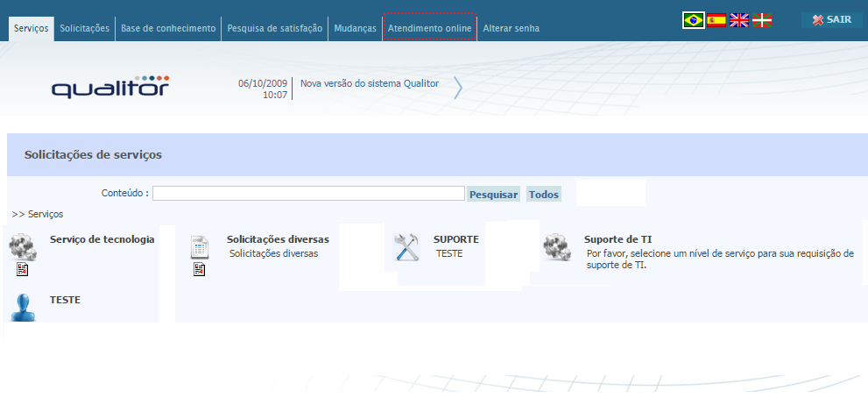Switch language using the Spanish flag
This screenshot has width=868, height=405.
click(x=716, y=20)
